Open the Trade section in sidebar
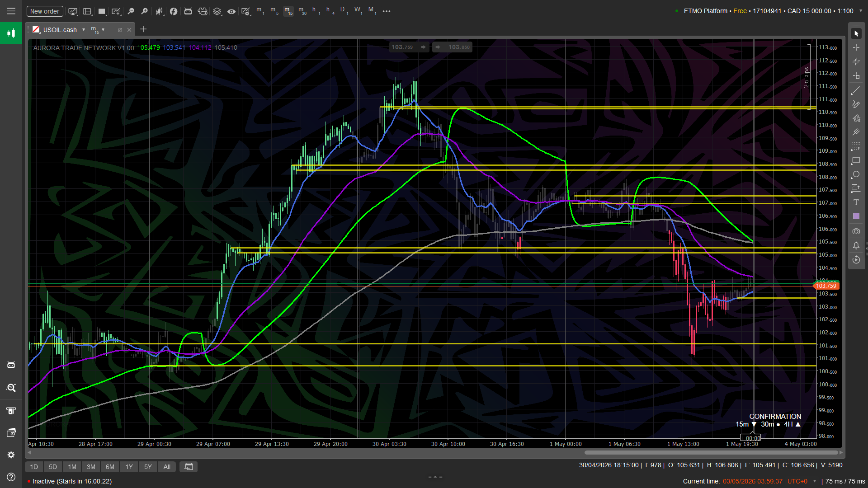 coord(11,33)
